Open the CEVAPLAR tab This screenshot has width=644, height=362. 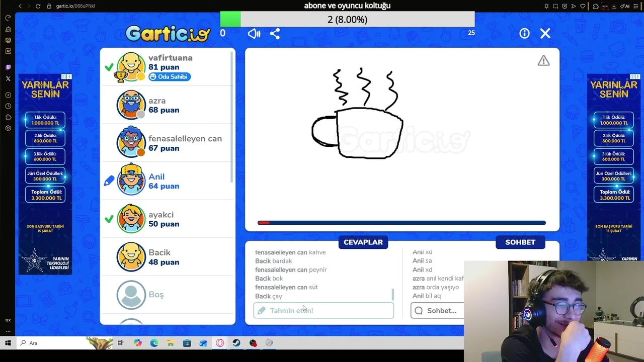tap(363, 242)
